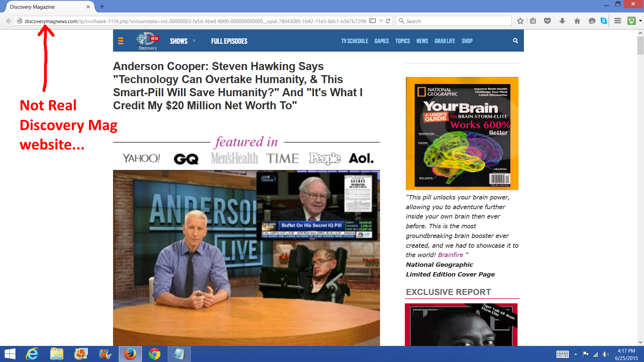This screenshot has height=362, width=644.
Task: Close the Discovery Magazine tab
Action: (88, 7)
